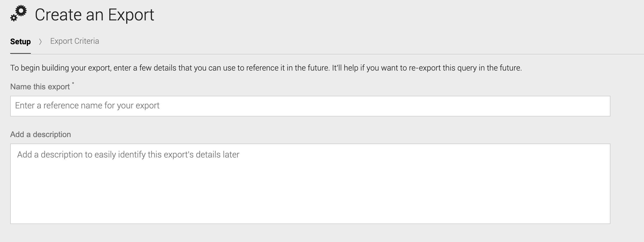The image size is (644, 242).
Task: Click the Create an Export heading
Action: tap(95, 14)
